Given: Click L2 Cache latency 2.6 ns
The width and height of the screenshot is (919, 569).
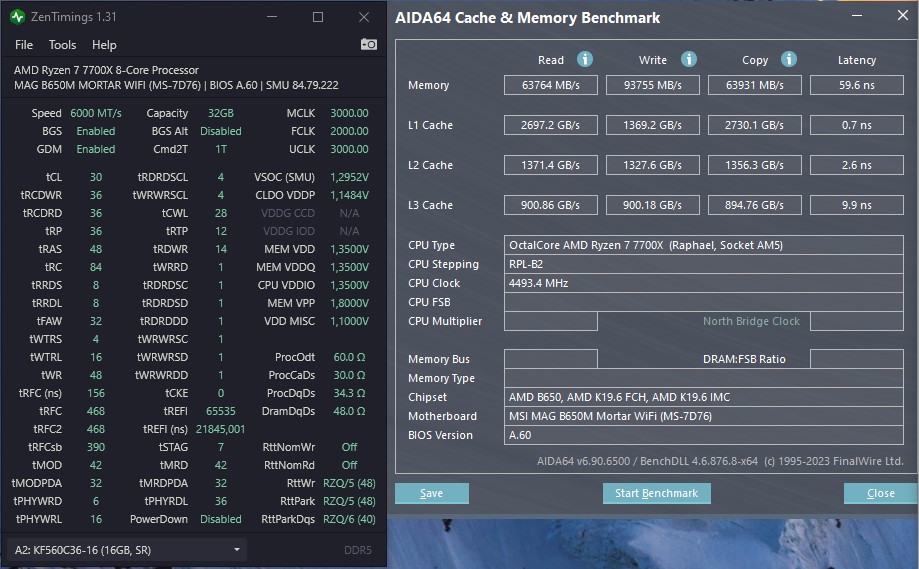Looking at the screenshot, I should point(856,165).
